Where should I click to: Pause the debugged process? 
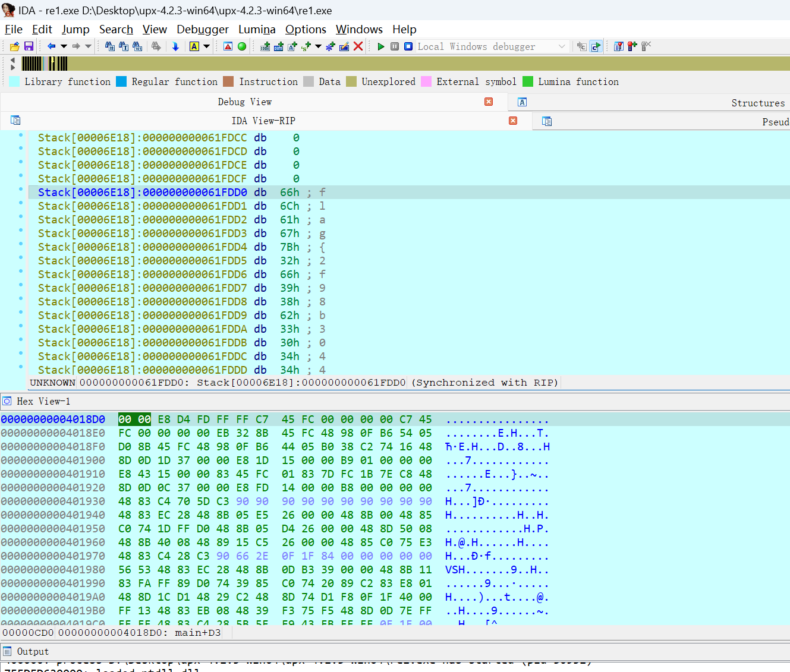tap(395, 46)
